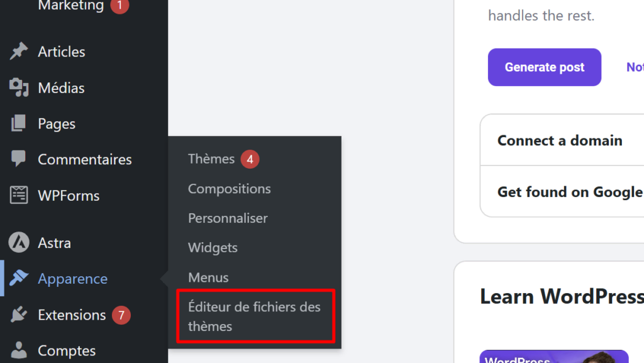
Task: Click the Apparence paintbrush icon
Action: (19, 279)
